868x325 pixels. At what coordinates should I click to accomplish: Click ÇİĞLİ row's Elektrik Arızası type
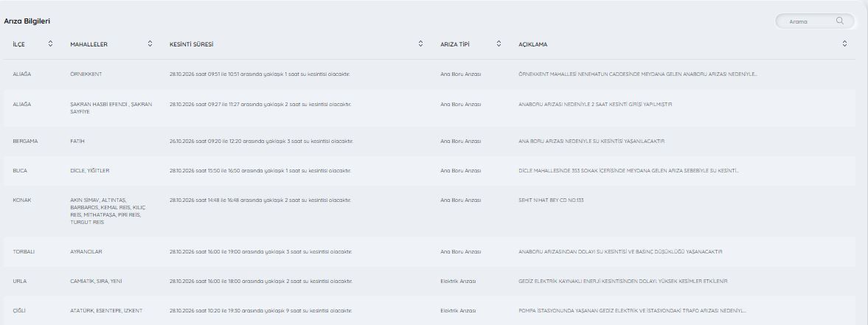coord(459,311)
